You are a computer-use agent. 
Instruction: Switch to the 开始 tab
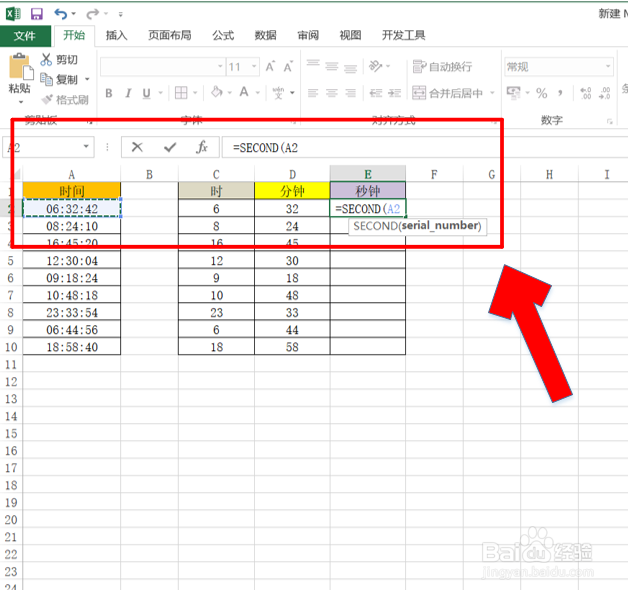[74, 35]
